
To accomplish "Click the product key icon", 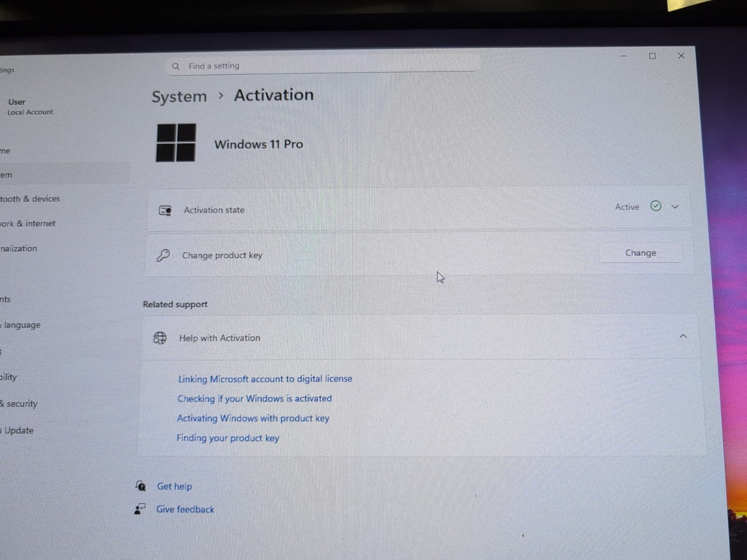I will 163,255.
